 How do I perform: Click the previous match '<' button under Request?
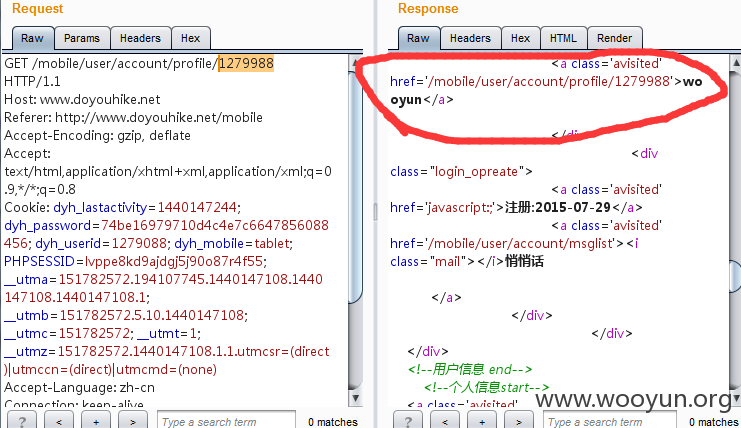pyautogui.click(x=59, y=420)
